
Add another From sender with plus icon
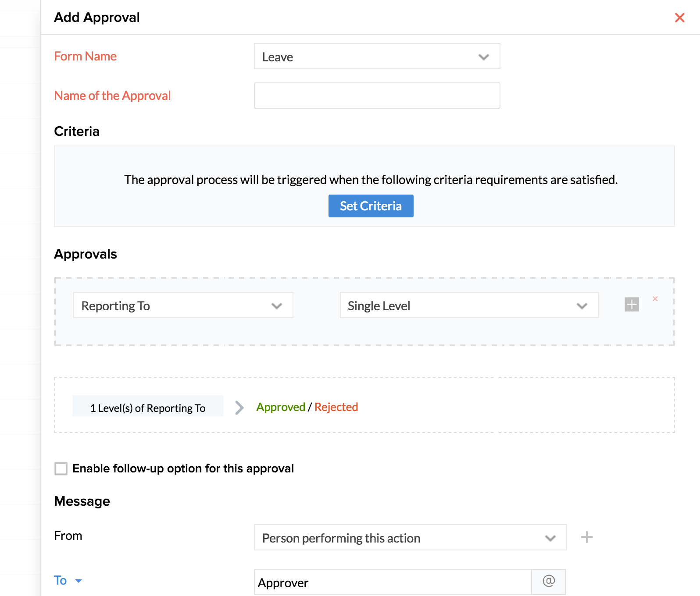click(586, 537)
